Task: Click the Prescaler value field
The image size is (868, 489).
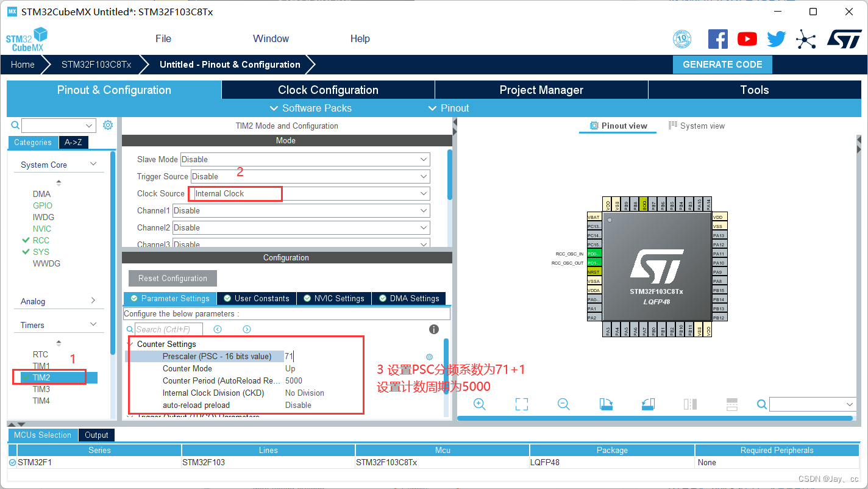Action: coord(354,356)
